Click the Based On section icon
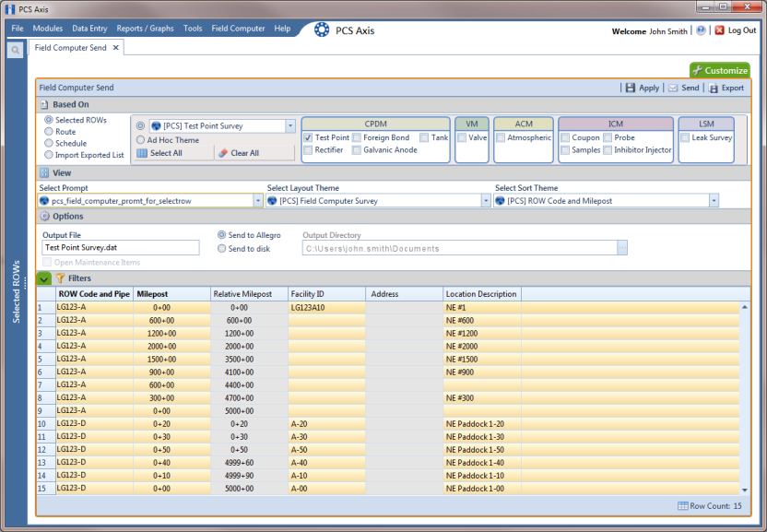Viewport: 767px width, 532px height. coord(44,104)
